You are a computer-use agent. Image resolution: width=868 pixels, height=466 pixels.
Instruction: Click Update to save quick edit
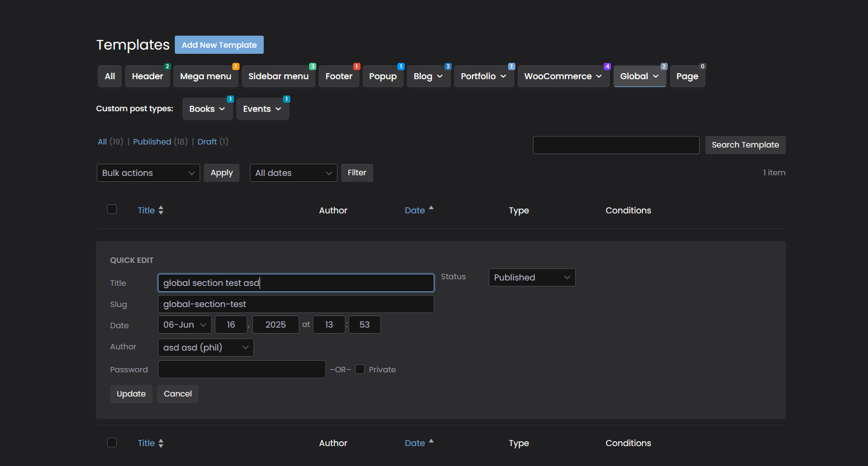131,393
